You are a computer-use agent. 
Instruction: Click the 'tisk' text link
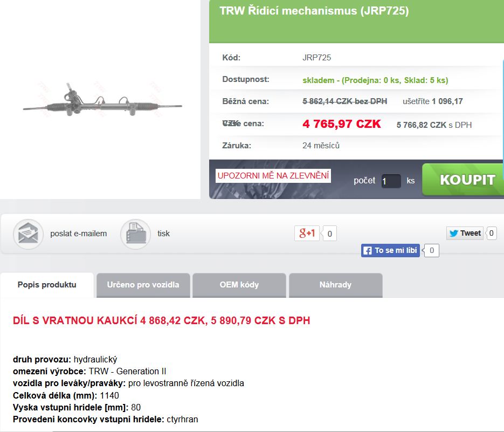[x=163, y=234]
